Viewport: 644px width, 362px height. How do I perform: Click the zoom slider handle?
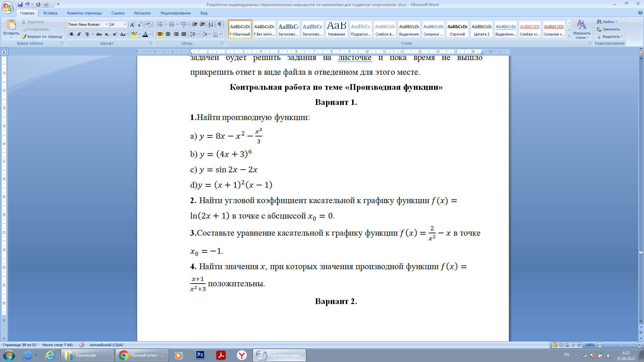tap(621, 345)
